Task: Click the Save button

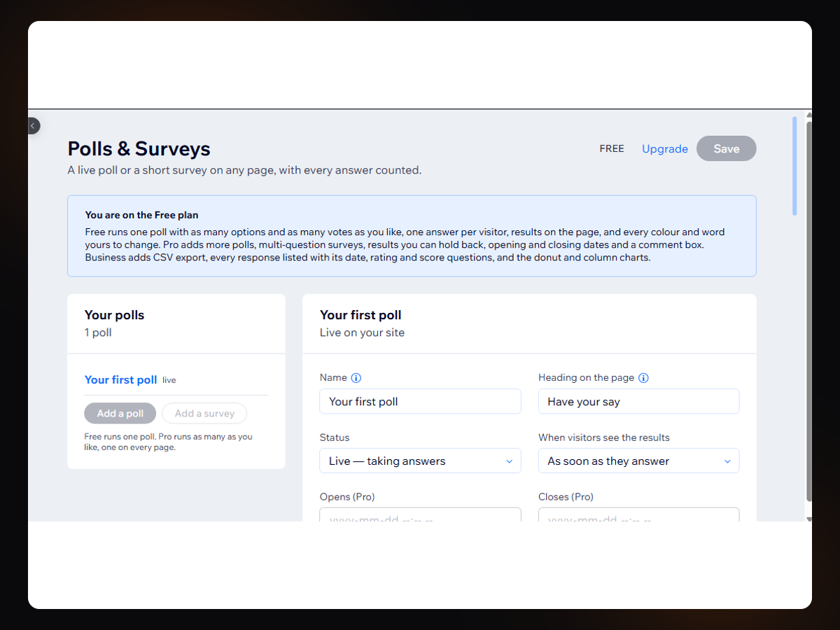Action: click(727, 148)
